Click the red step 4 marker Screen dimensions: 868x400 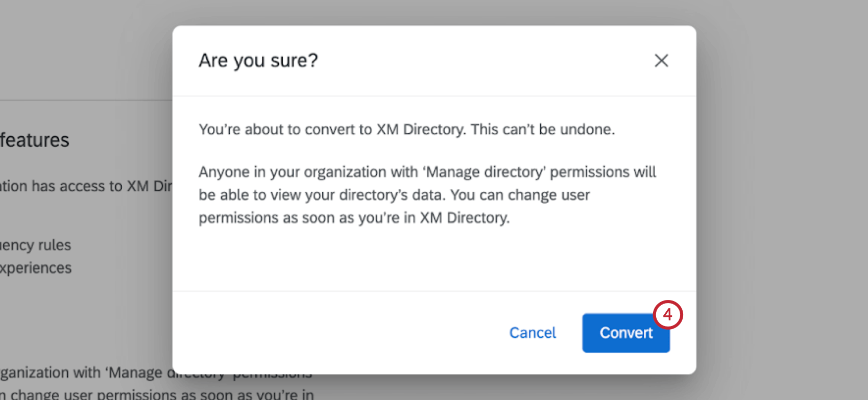pyautogui.click(x=668, y=315)
